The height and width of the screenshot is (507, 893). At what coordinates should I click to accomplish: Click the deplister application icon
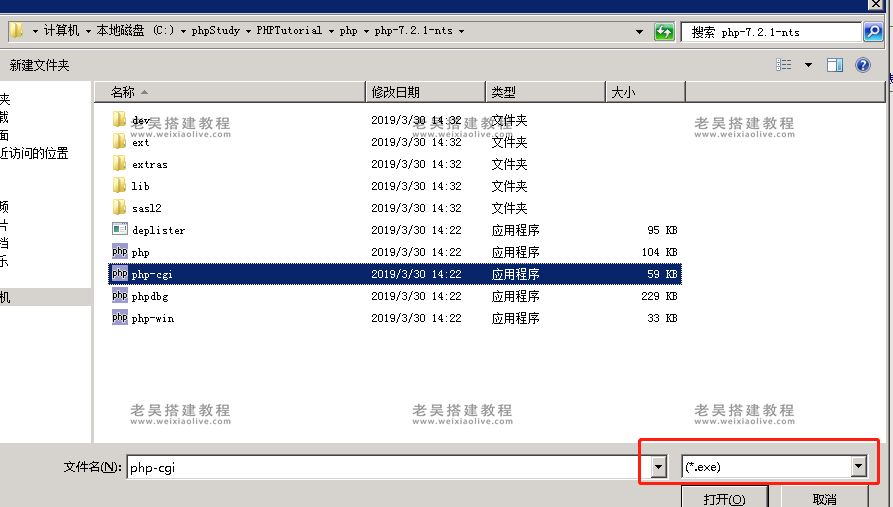(x=119, y=230)
